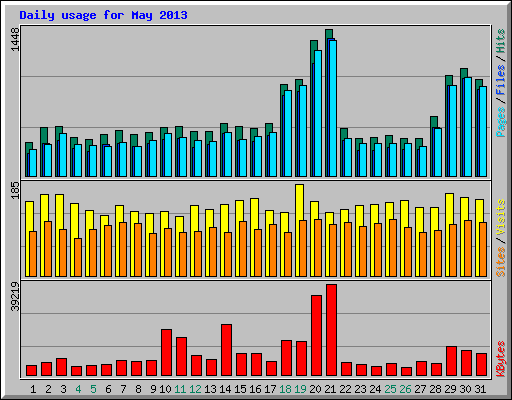The width and height of the screenshot is (512, 400).
Task: Click the yellow visits bar for day 2
Action: pos(44,207)
